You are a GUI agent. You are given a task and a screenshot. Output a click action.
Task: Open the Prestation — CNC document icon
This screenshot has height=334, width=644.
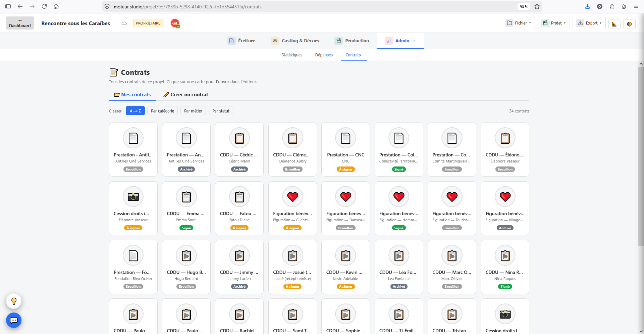coord(345,138)
